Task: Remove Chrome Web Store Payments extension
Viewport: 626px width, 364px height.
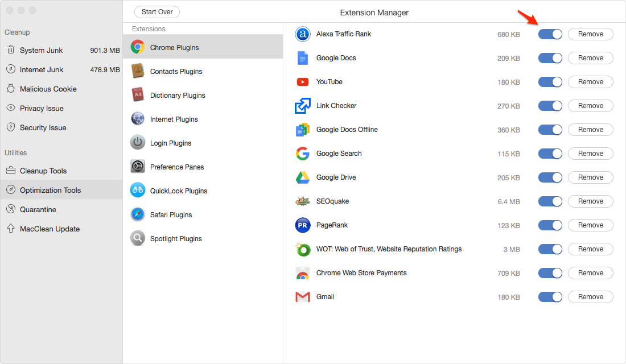Action: [591, 273]
